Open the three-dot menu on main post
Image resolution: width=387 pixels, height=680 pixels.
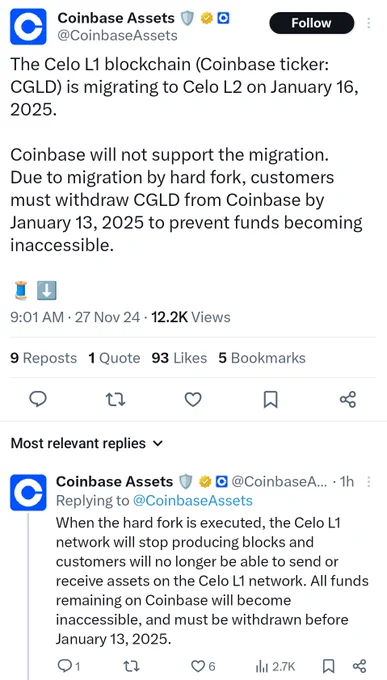point(369,23)
